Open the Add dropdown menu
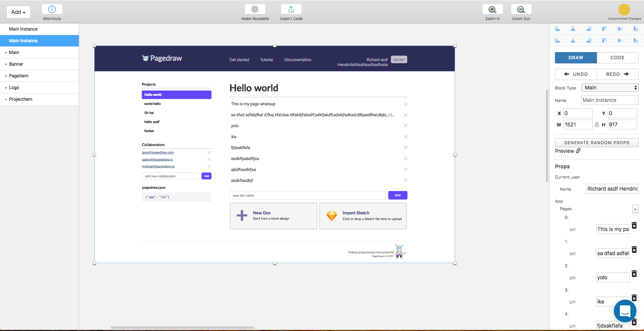The image size is (644, 331). tap(18, 12)
